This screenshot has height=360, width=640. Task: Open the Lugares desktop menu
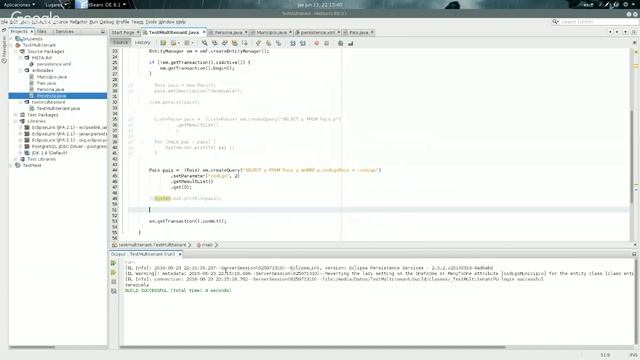tap(55, 5)
